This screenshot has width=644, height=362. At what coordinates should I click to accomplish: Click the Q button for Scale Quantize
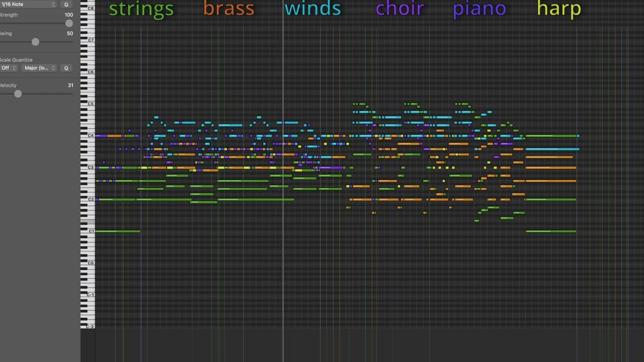point(66,68)
